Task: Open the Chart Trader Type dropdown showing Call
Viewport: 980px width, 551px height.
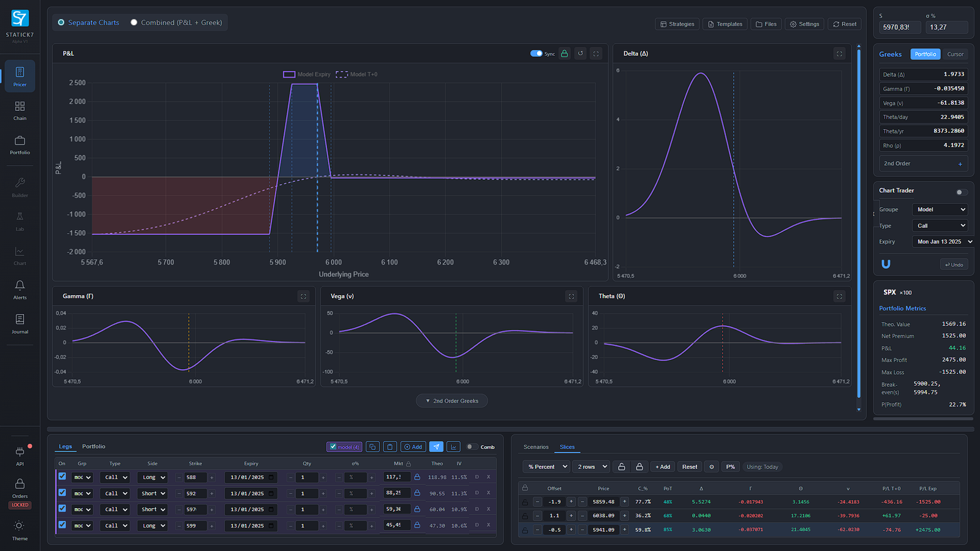Action: coord(940,226)
